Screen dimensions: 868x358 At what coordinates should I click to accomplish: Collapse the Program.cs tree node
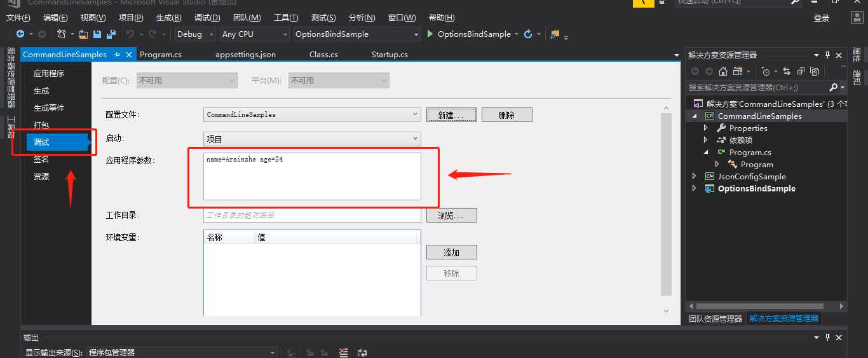706,152
